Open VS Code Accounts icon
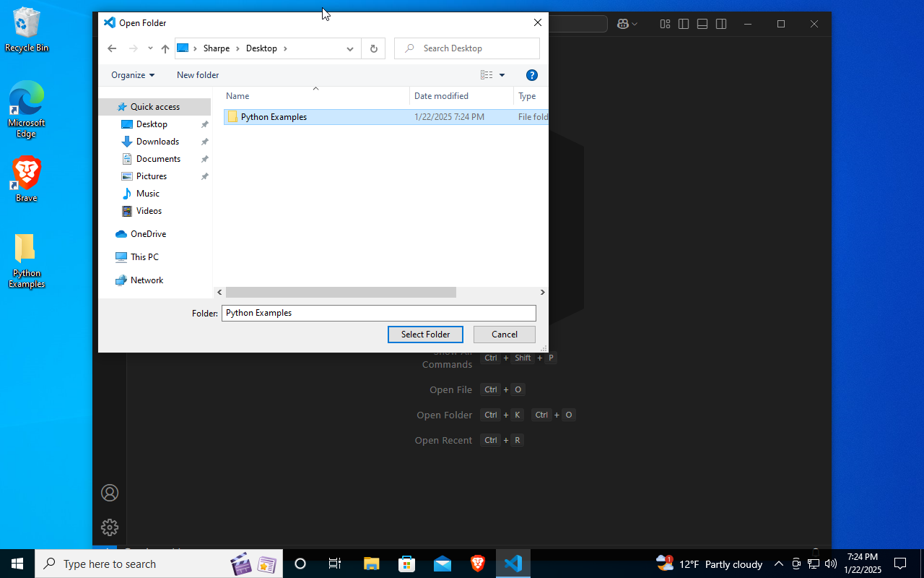924x578 pixels. tap(110, 493)
